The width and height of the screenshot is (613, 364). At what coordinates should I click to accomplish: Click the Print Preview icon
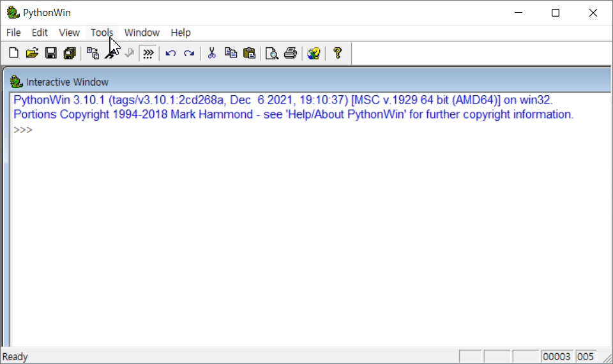[272, 53]
